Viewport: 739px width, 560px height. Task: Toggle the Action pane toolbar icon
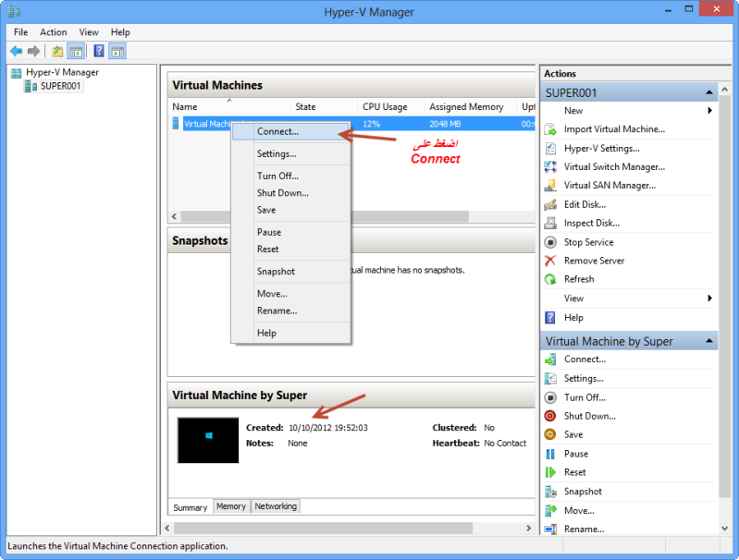coord(117,51)
